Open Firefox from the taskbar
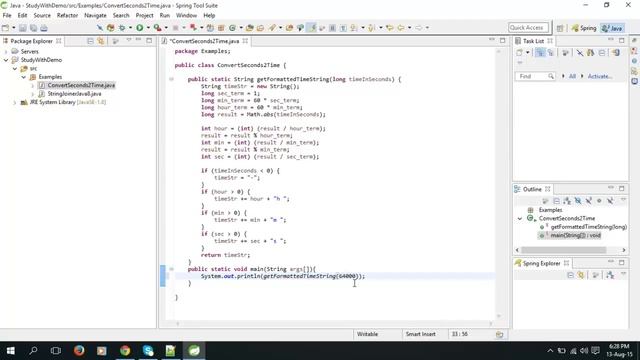 79,351
